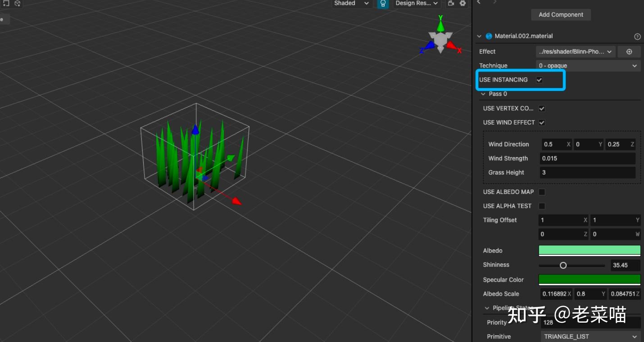Open the Albedo color swatch
The image size is (644, 342).
pos(590,251)
